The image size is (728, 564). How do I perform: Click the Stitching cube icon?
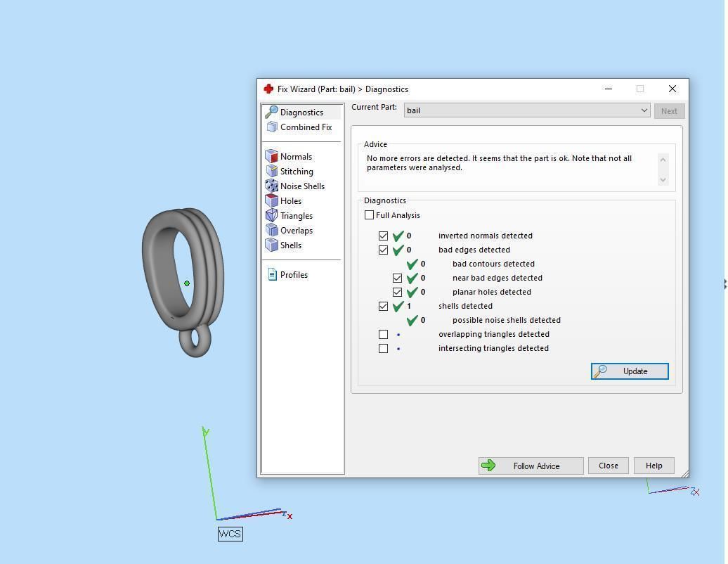[x=272, y=171]
